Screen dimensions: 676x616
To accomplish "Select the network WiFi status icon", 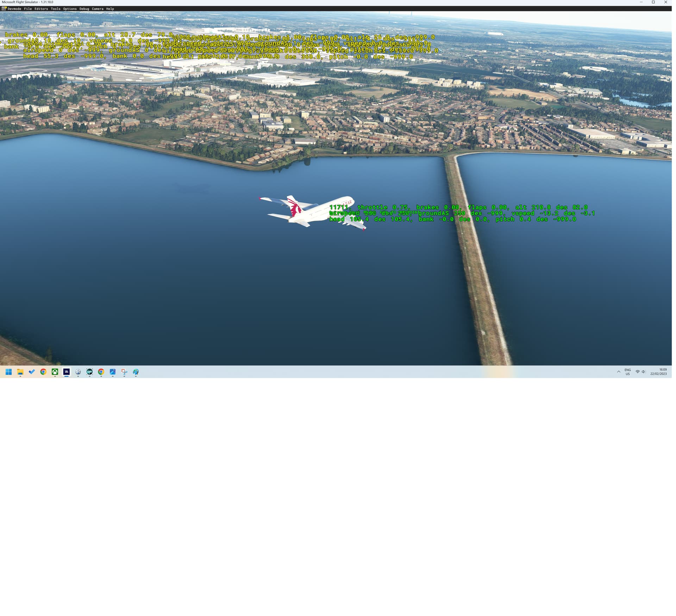I will (638, 372).
